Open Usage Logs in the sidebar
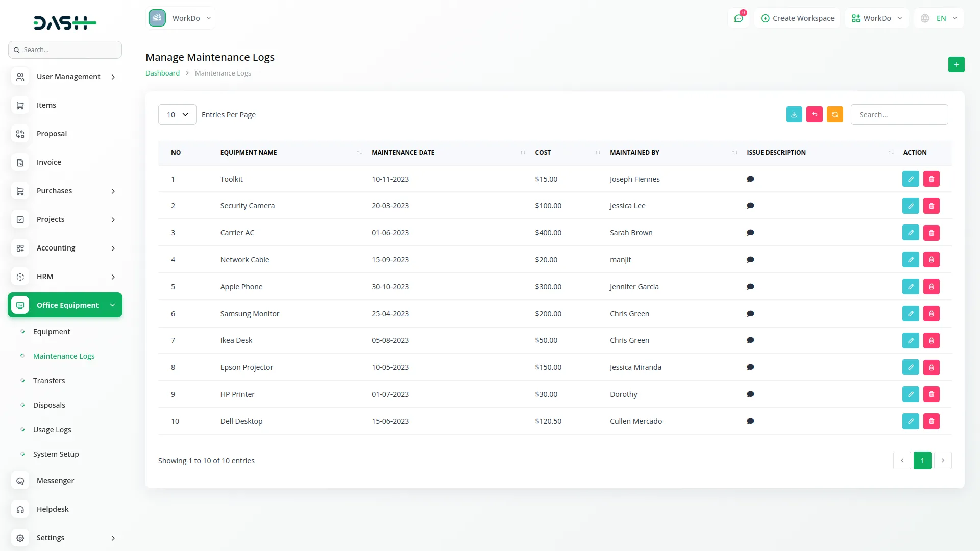The image size is (980, 551). point(52,430)
